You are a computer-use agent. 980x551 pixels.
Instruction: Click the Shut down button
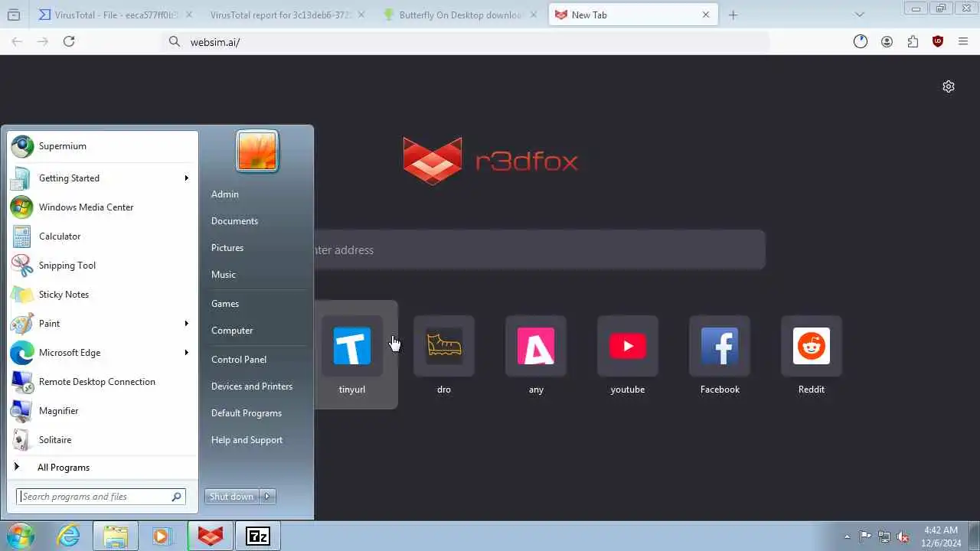[232, 497]
